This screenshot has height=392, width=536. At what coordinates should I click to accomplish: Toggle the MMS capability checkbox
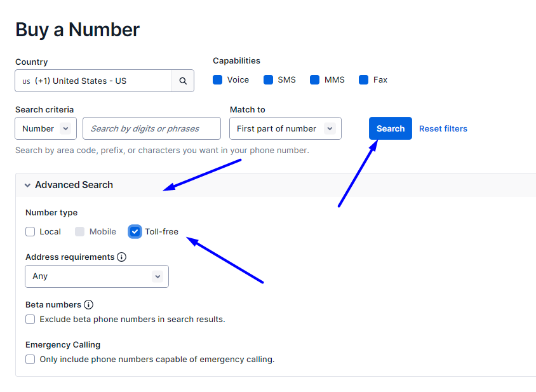pos(315,80)
